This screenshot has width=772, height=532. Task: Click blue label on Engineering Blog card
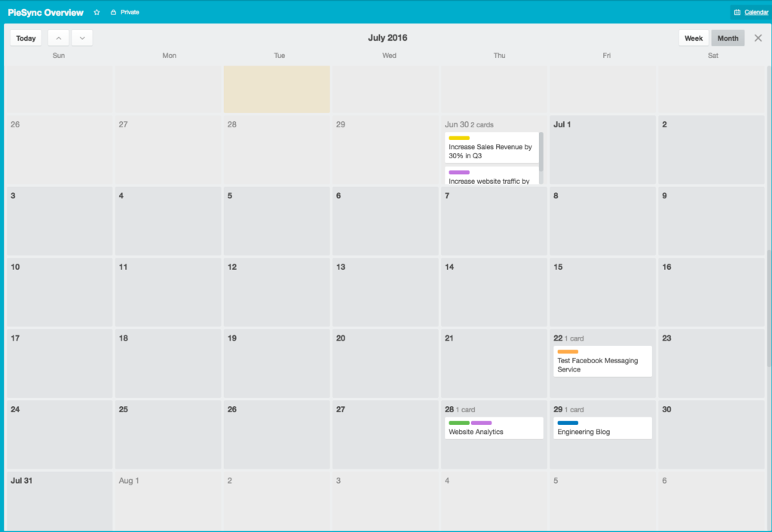coord(568,423)
